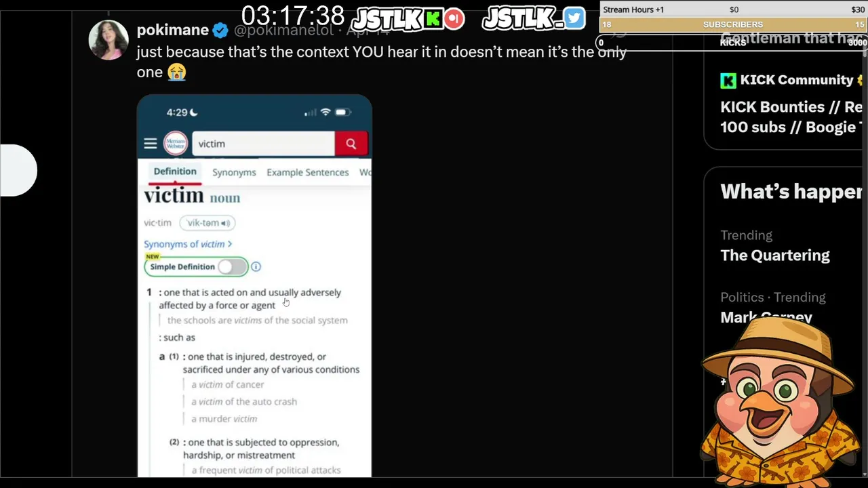Viewport: 868px width, 488px height.
Task: Open the Merriam-Webster hamburger menu icon
Action: point(151,144)
